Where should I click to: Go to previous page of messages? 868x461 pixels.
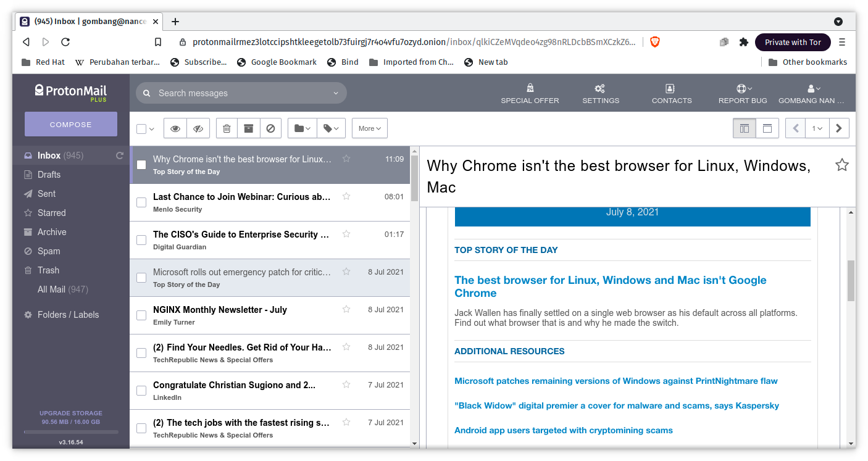pyautogui.click(x=796, y=128)
